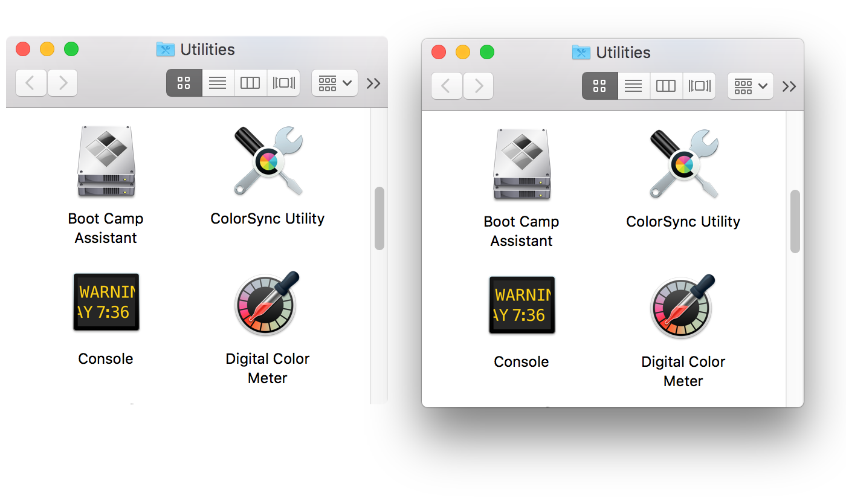Switch left window to Cover Flow view
The image size is (846, 504).
(283, 83)
